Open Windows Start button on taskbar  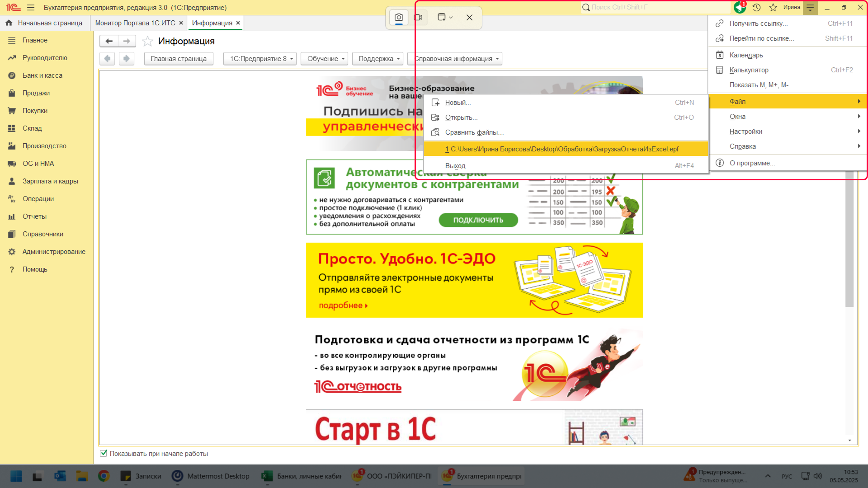[16, 476]
